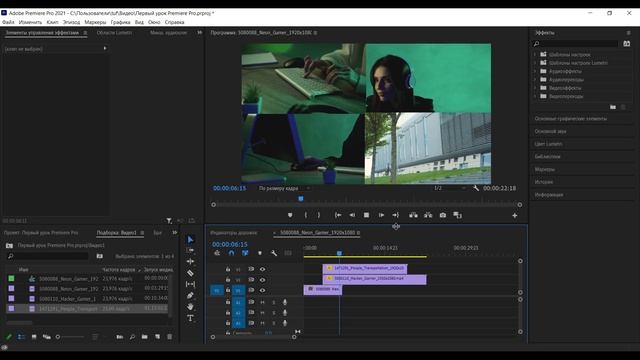Go to In point in Program monitor
This screenshot has width=640, height=360.
click(338, 215)
